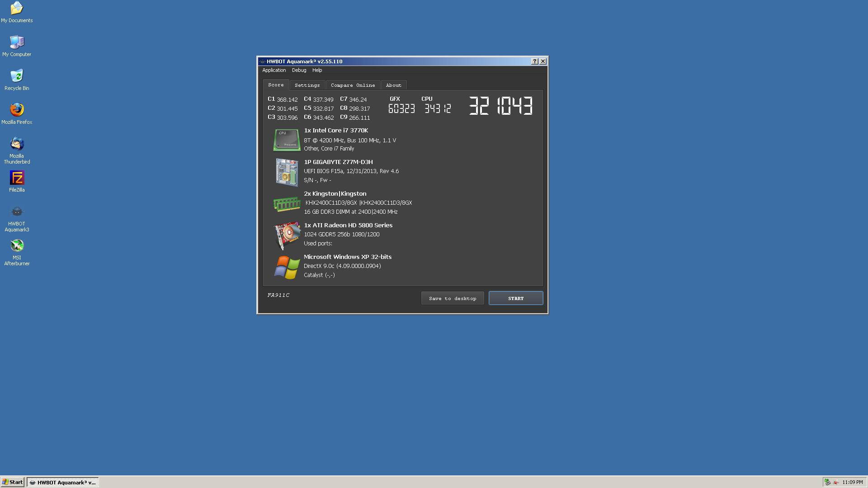
Task: Click the Catalyst (-,-) driver line
Action: (x=319, y=275)
